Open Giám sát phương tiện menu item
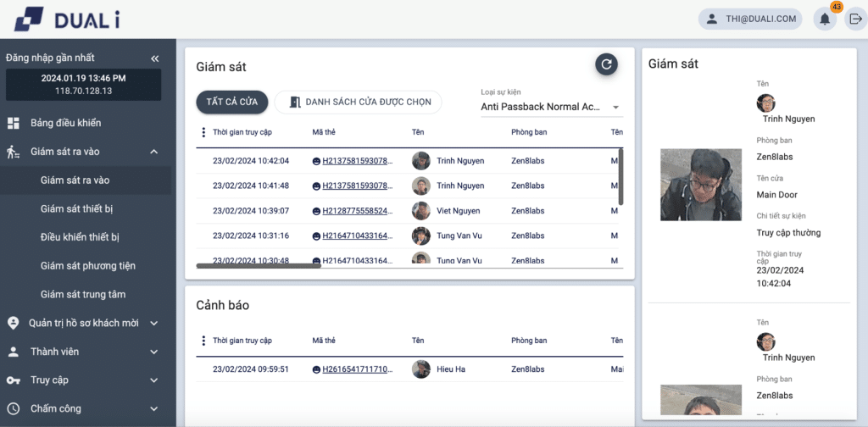Image resolution: width=868 pixels, height=427 pixels. click(x=88, y=266)
